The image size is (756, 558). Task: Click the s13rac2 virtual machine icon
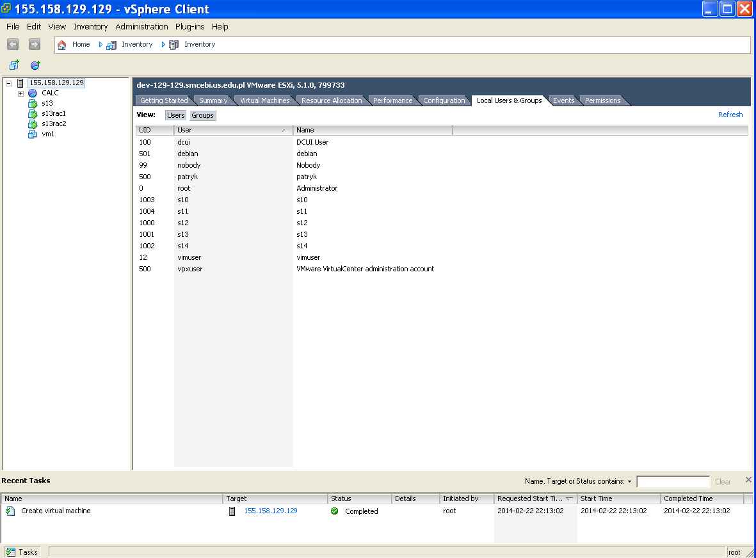point(33,124)
